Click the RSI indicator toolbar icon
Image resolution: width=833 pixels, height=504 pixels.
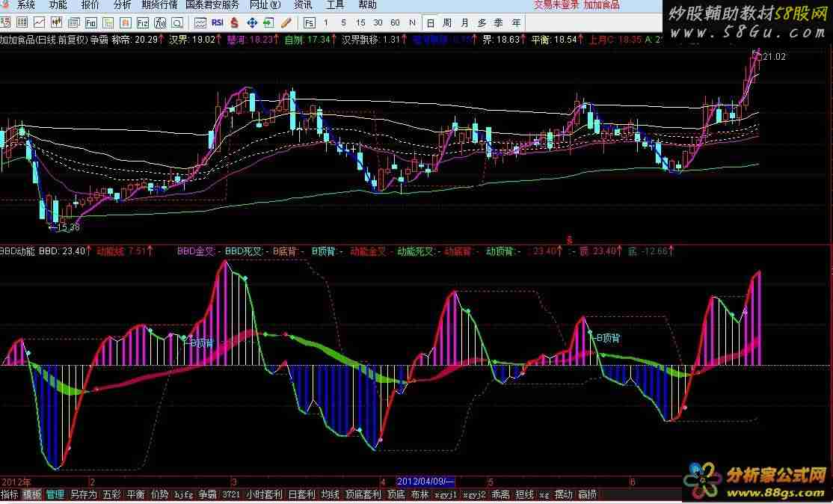[x=218, y=22]
